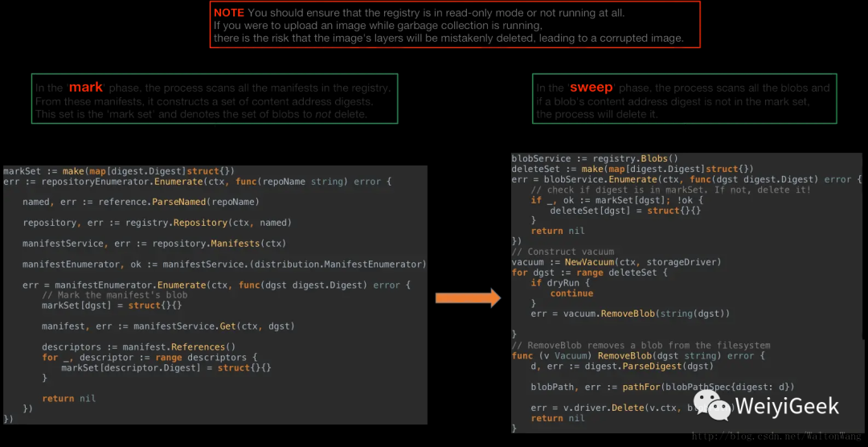This screenshot has width=868, height=447.
Task: Click the sentence about mistakenly deleted layers
Action: click(449, 39)
